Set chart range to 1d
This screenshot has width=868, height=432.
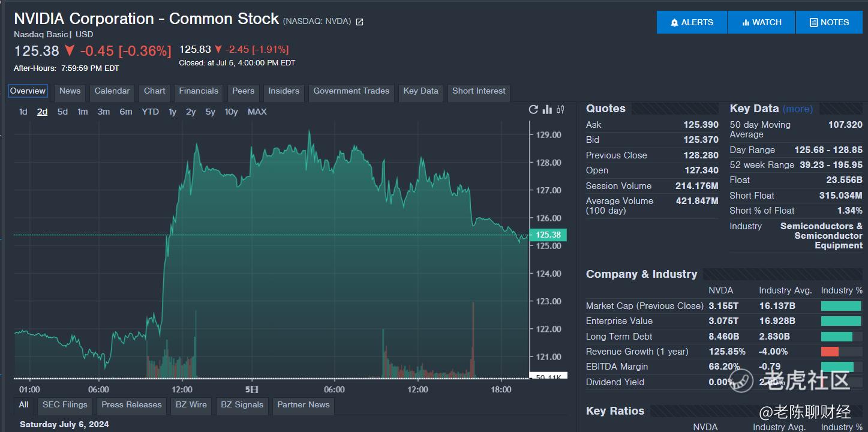[23, 112]
